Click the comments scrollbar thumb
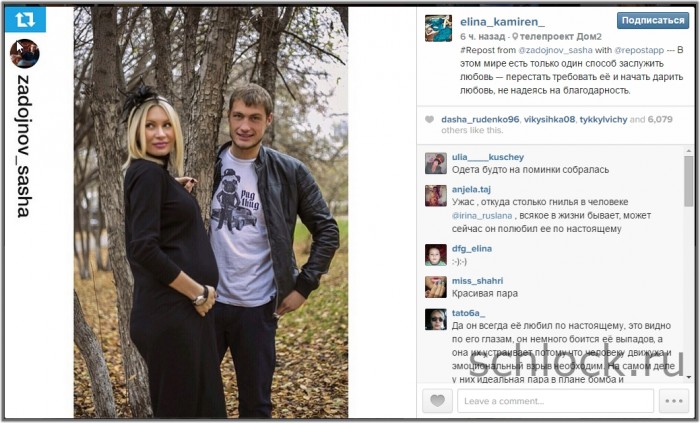This screenshot has width=700, height=423. [688, 181]
